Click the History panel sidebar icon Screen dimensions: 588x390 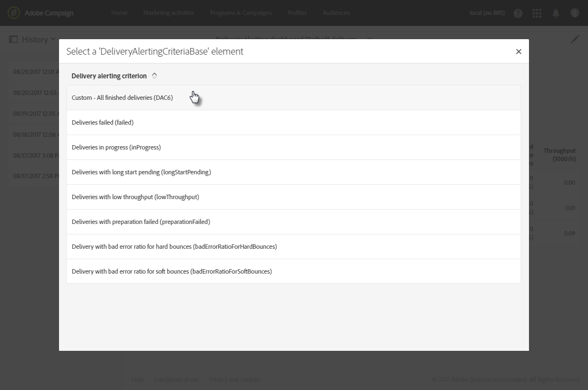tap(13, 40)
